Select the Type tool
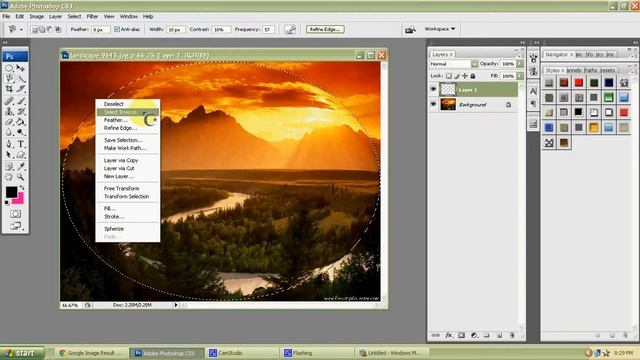The width and height of the screenshot is (640, 360). pyautogui.click(x=20, y=144)
